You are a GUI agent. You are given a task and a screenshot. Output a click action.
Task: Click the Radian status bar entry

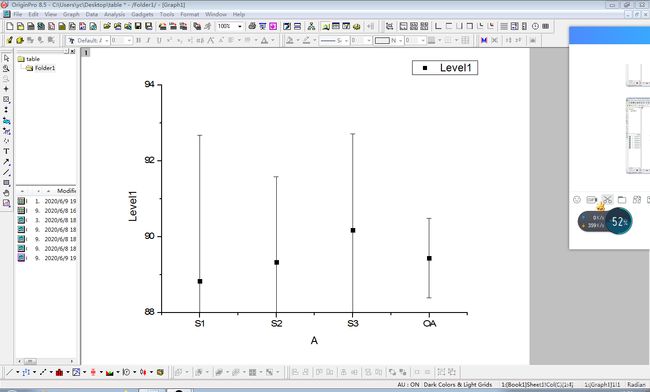pos(636,385)
